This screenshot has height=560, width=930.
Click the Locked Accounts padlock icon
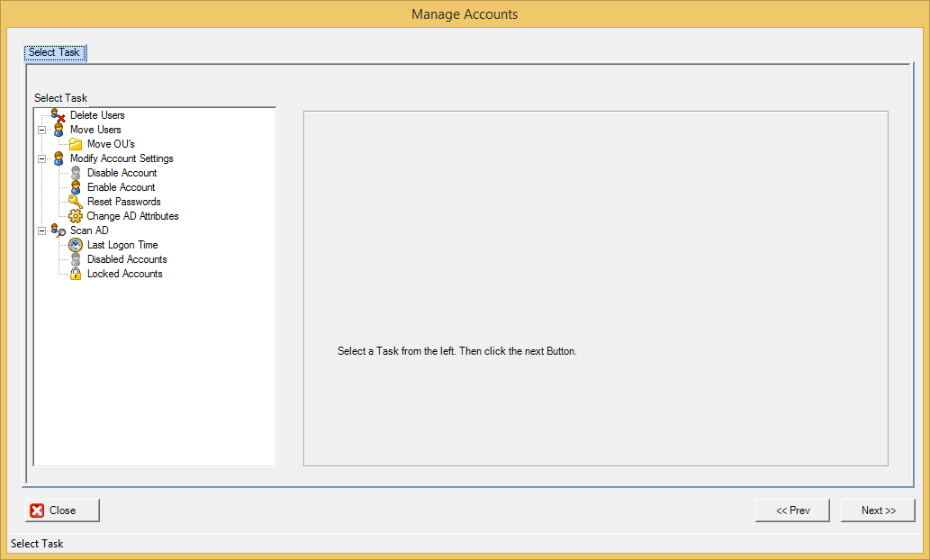76,274
